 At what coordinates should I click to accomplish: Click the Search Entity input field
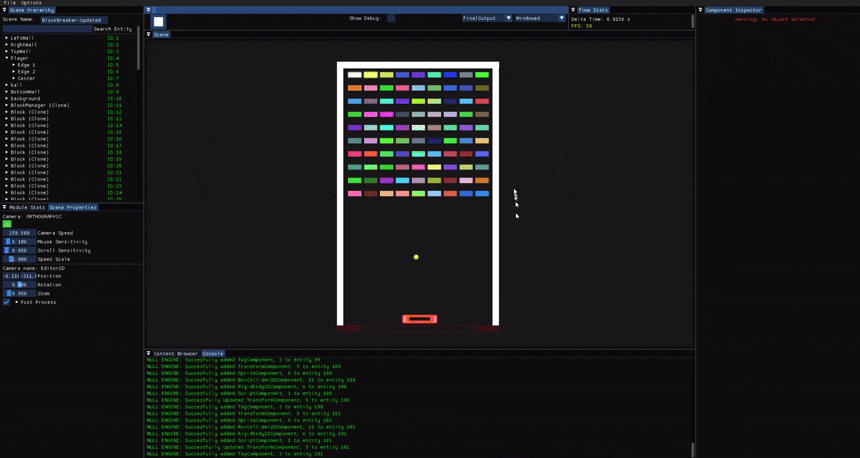[47, 29]
